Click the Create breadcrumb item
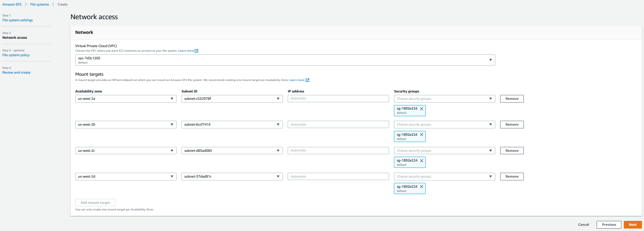Viewport: 644px width, 231px height. click(63, 5)
